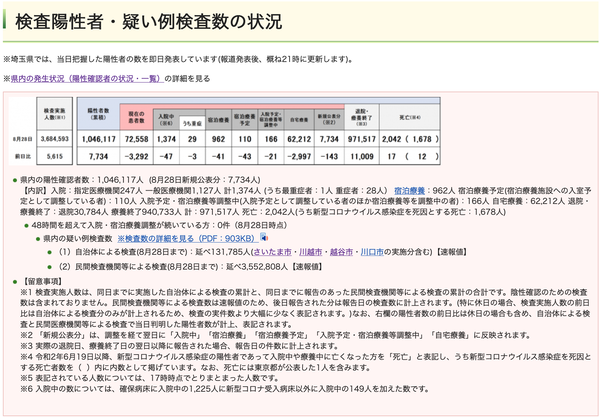The height and width of the screenshot is (418, 600).
Task: Open the 宿泊療養 link
Action: click(409, 190)
